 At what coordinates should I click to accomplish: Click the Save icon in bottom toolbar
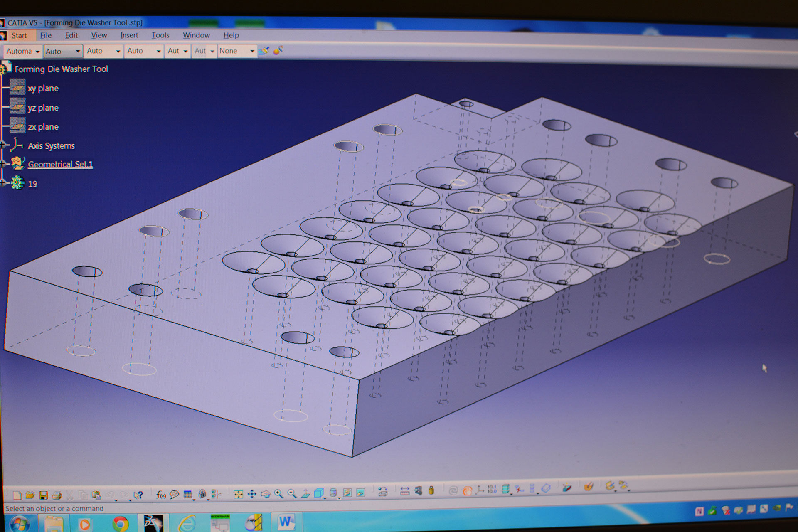[x=43, y=495]
